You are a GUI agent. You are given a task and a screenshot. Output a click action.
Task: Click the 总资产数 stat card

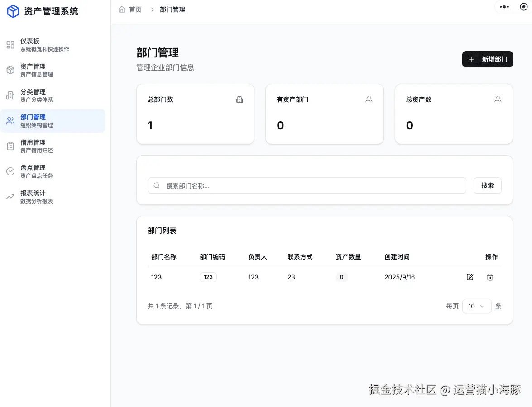click(x=454, y=114)
